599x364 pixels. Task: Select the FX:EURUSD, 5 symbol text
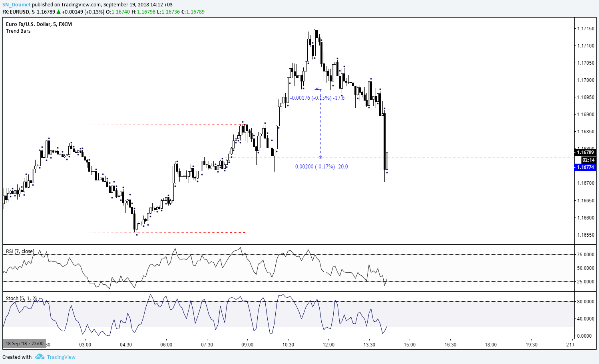tap(18, 12)
